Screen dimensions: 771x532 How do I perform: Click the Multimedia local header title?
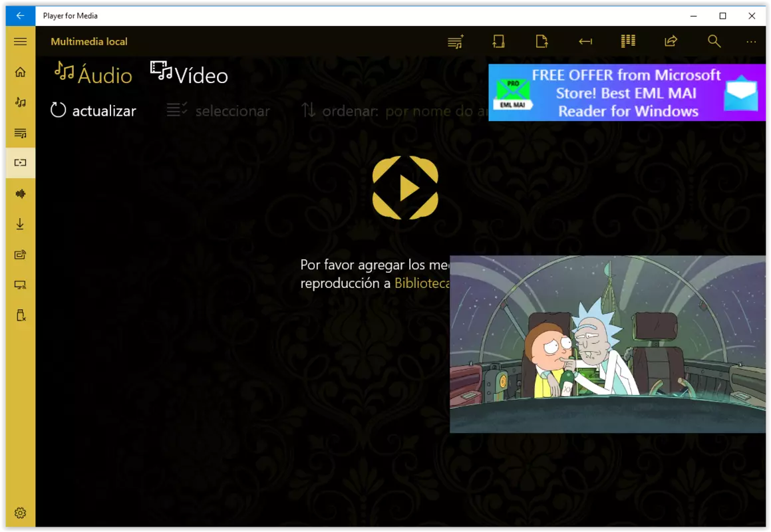[x=89, y=42]
